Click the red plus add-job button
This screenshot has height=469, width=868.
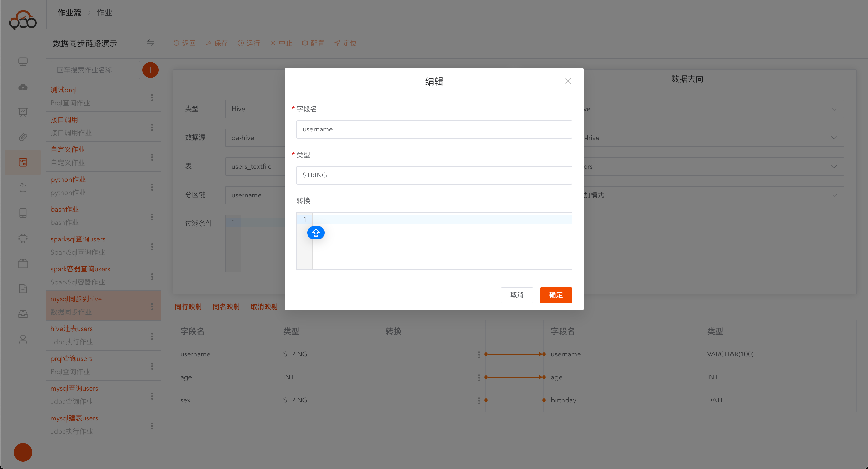point(150,70)
